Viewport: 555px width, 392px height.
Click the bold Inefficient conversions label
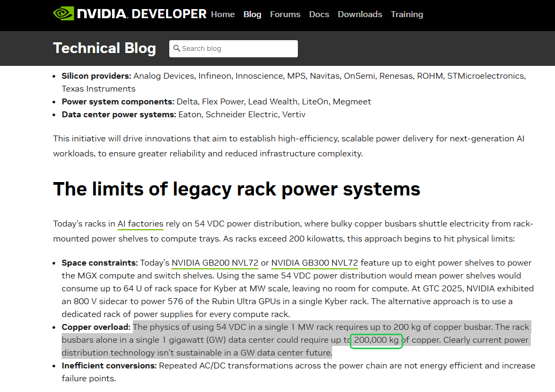tap(107, 366)
